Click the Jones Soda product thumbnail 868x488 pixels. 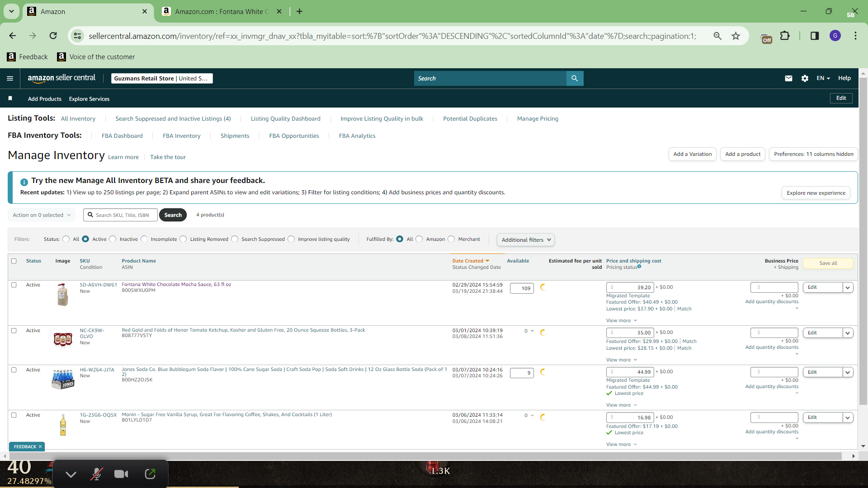point(63,379)
